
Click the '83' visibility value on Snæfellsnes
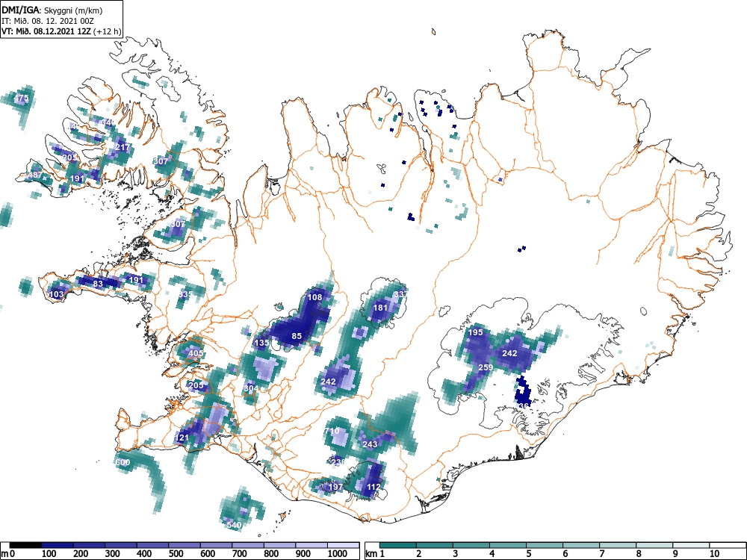[98, 284]
